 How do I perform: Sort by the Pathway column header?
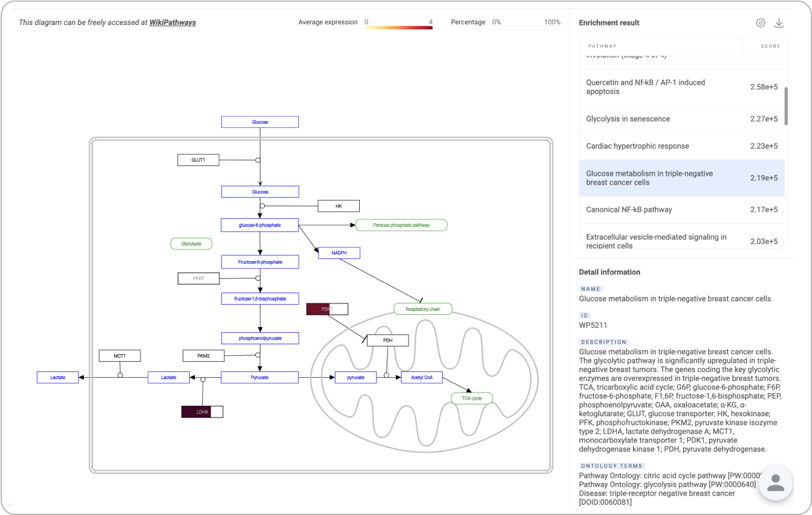pos(602,46)
